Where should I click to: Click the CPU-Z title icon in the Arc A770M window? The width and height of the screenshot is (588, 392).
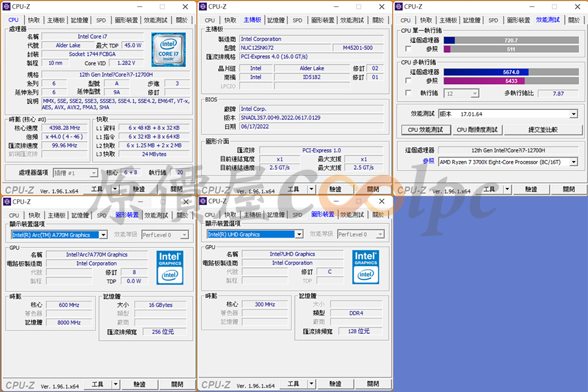[x=7, y=202]
